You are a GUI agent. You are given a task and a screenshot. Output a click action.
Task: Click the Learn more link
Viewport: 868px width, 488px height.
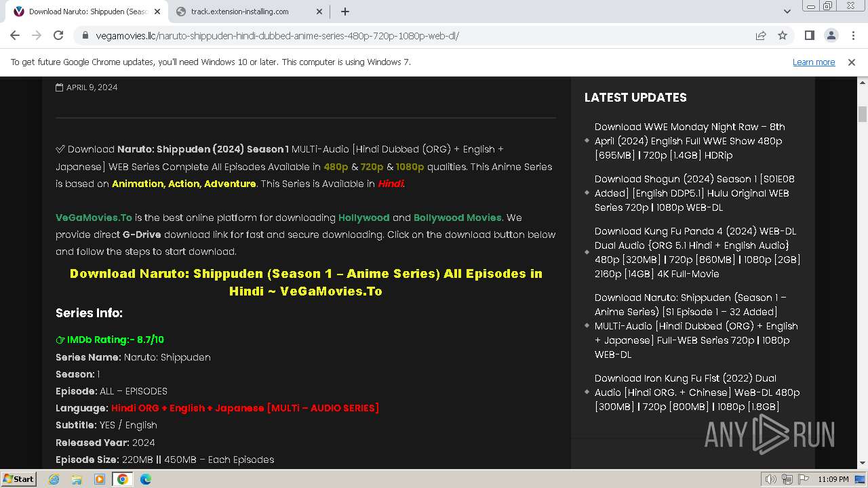tap(814, 62)
